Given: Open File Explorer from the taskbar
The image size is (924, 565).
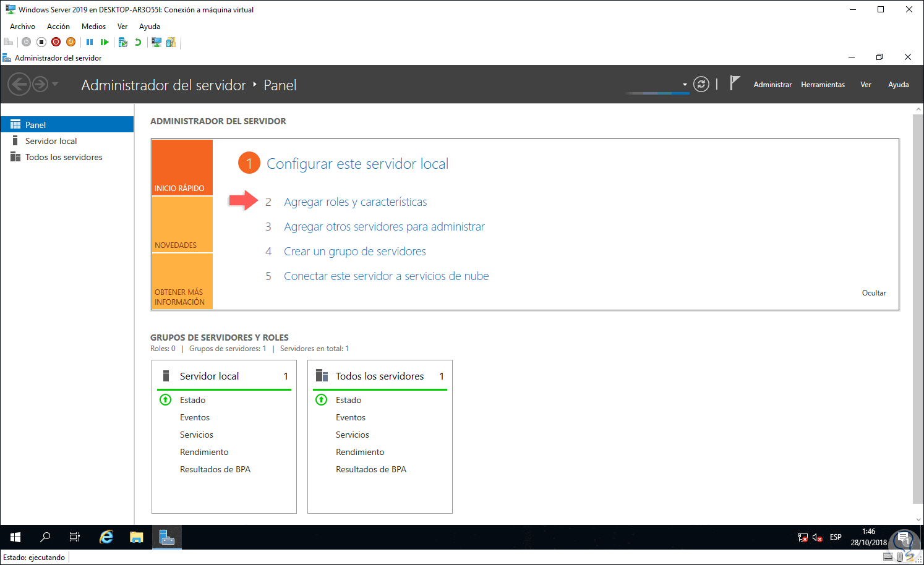Looking at the screenshot, I should tap(137, 537).
